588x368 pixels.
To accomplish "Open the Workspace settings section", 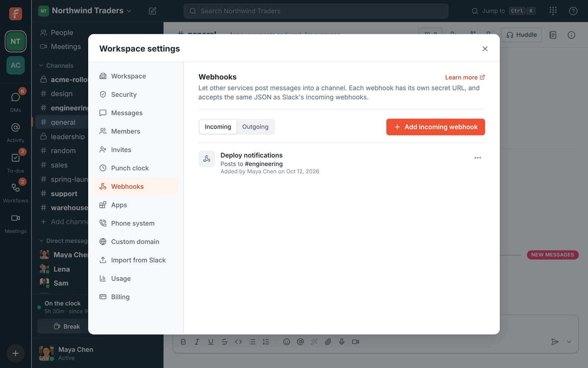I will click(136, 76).
